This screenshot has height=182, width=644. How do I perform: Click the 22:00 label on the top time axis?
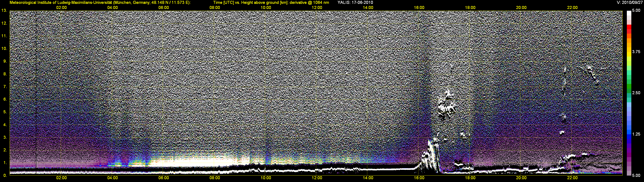coord(572,8)
